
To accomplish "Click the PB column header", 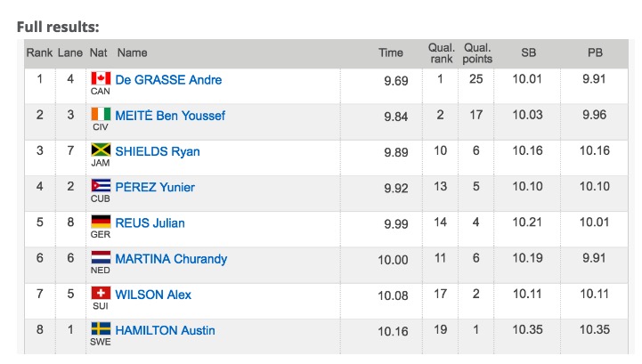I will coord(595,53).
